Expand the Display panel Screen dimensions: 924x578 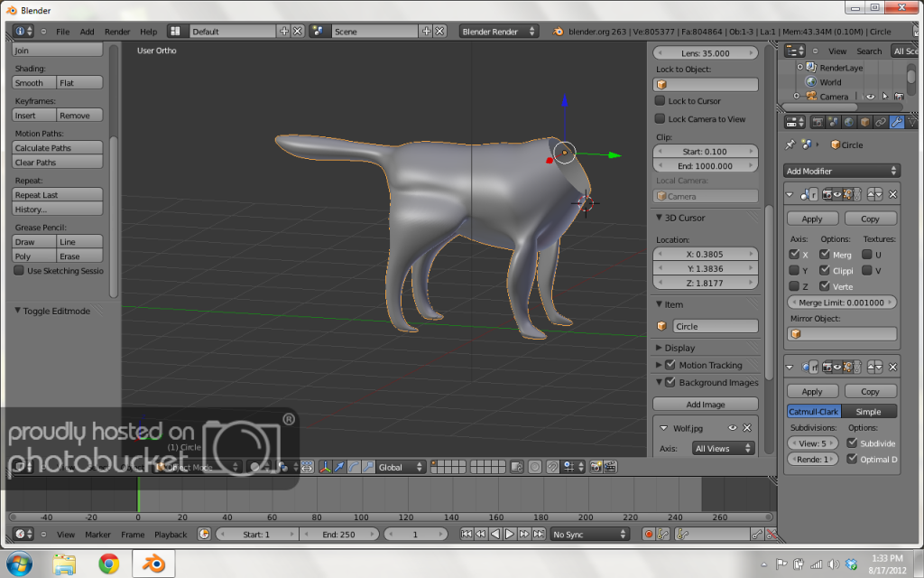coord(660,348)
